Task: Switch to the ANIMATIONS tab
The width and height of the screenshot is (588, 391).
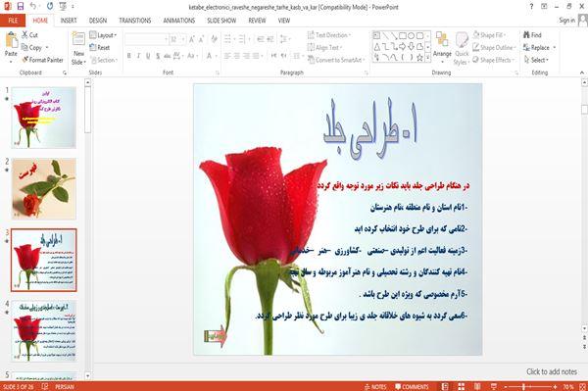Action: pos(179,21)
